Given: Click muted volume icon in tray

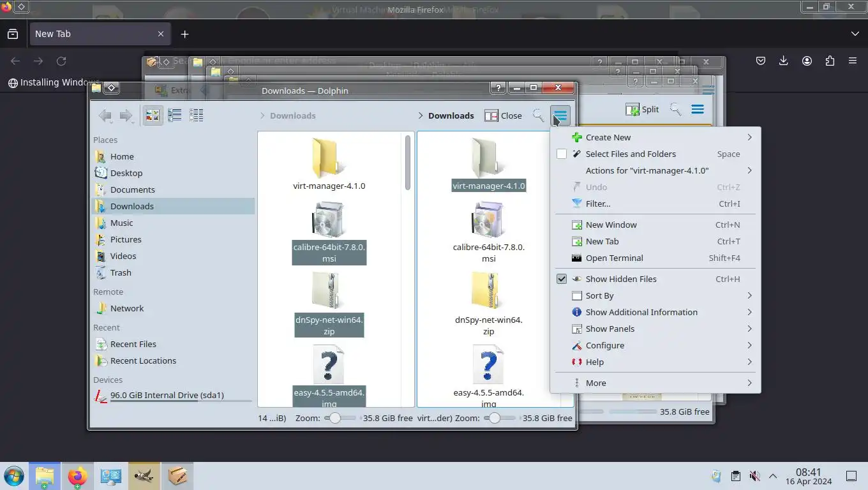Looking at the screenshot, I should [754, 476].
